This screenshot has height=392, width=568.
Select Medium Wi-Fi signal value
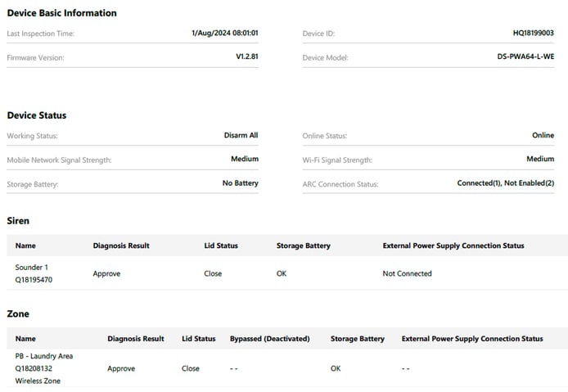(x=540, y=159)
